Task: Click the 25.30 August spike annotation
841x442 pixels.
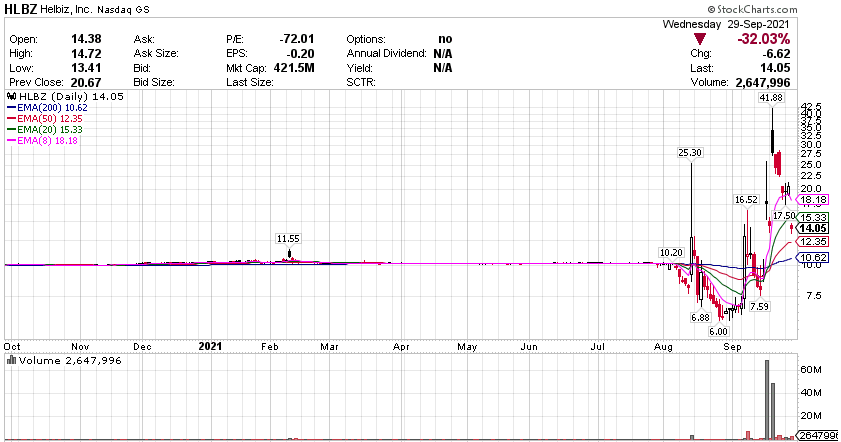Action: click(690, 153)
